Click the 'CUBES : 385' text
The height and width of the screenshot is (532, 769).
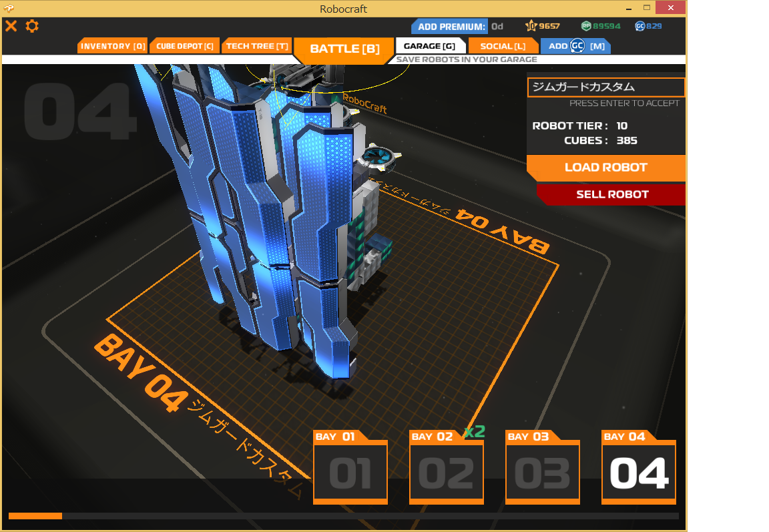pyautogui.click(x=600, y=141)
